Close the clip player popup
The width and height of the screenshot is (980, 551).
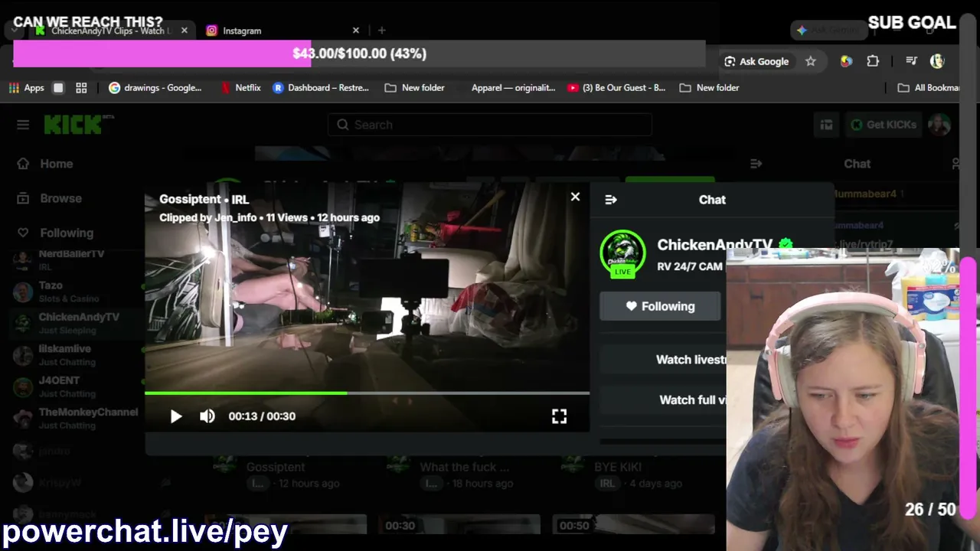[575, 197]
